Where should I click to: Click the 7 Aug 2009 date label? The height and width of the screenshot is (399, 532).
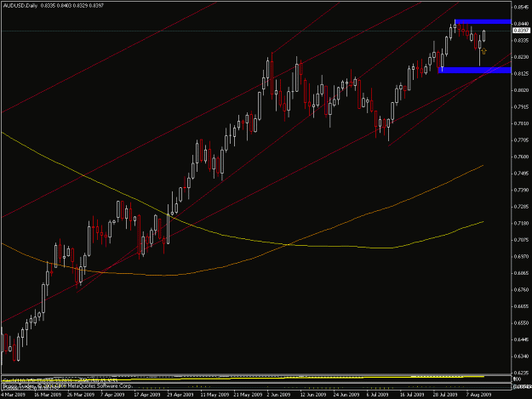(478, 395)
